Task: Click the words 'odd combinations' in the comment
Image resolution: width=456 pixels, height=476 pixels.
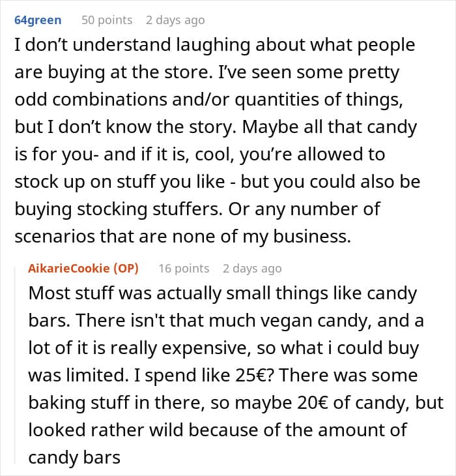Action: click(91, 100)
